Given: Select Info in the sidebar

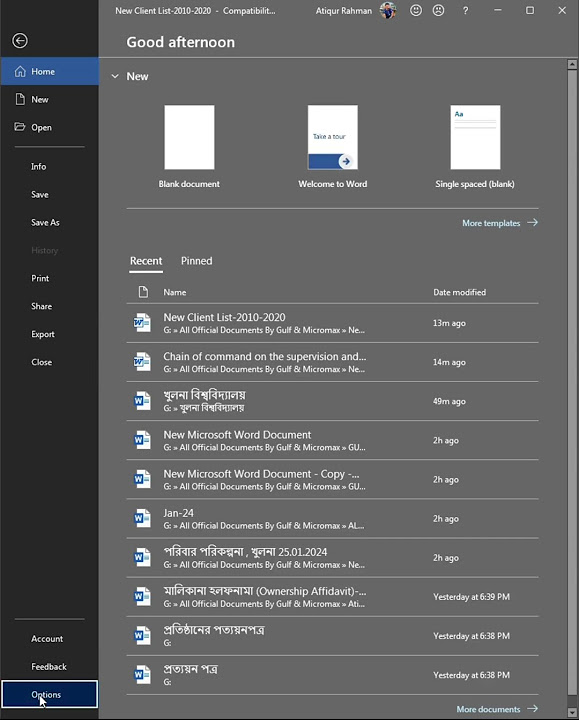Looking at the screenshot, I should (50, 167).
